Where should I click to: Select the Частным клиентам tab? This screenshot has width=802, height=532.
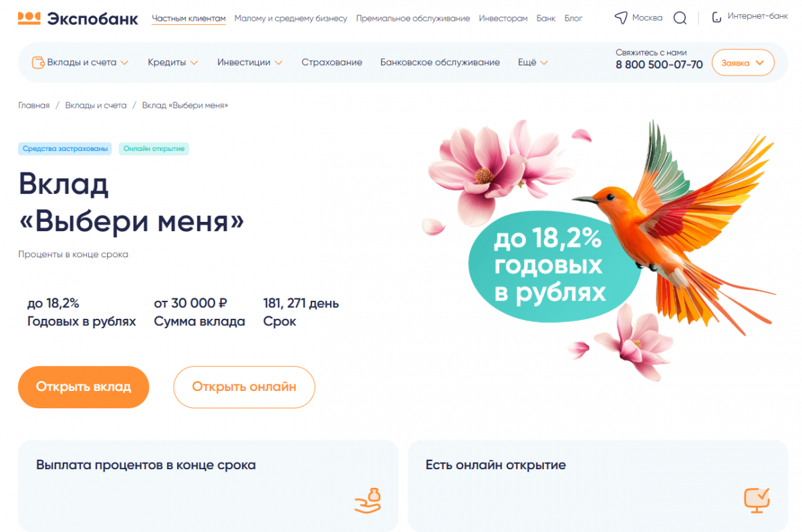[x=188, y=18]
